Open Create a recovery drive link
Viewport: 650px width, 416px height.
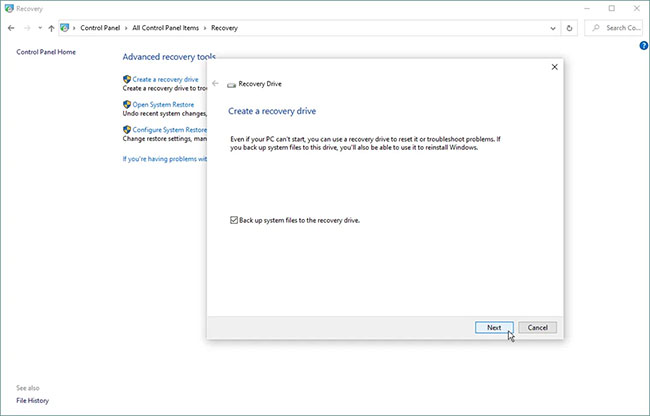pyautogui.click(x=165, y=79)
